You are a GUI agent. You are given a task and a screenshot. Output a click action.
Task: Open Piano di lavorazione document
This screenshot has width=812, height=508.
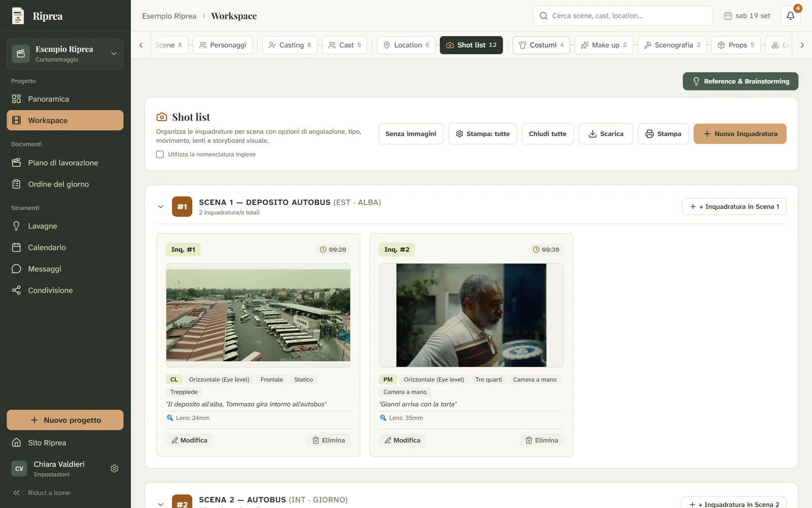pyautogui.click(x=65, y=163)
